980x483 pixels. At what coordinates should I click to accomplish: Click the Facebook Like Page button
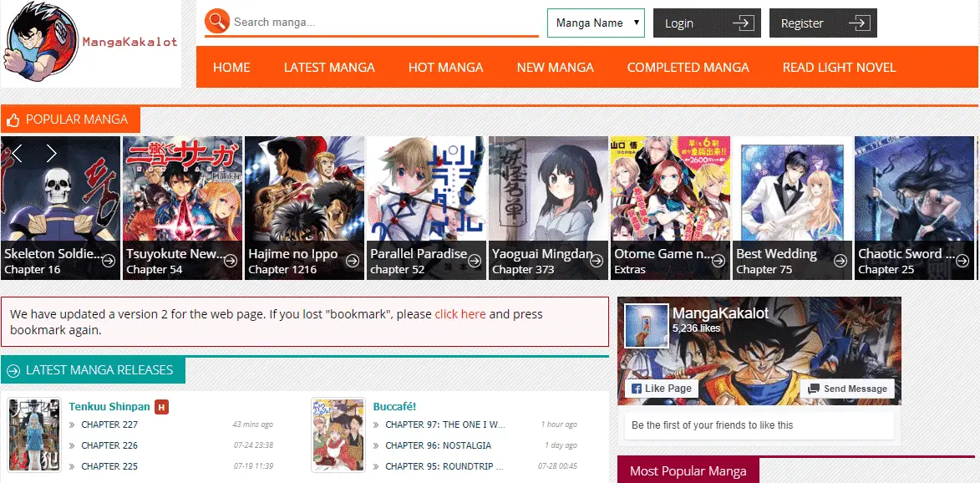coord(661,389)
